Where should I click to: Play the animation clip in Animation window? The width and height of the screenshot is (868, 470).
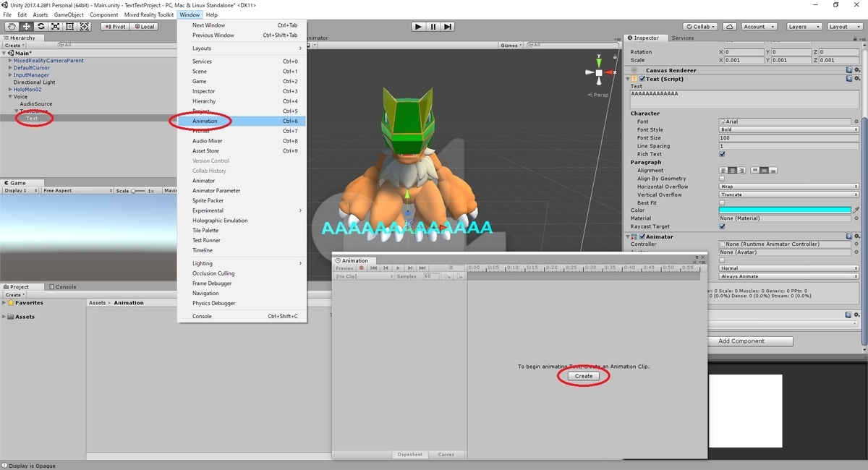[398, 268]
